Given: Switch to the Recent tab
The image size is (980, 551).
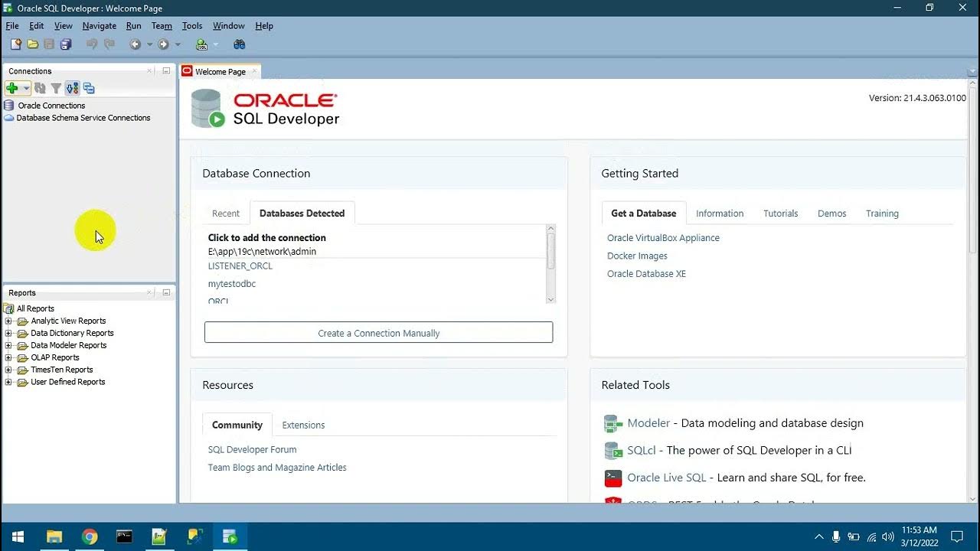Looking at the screenshot, I should [226, 214].
